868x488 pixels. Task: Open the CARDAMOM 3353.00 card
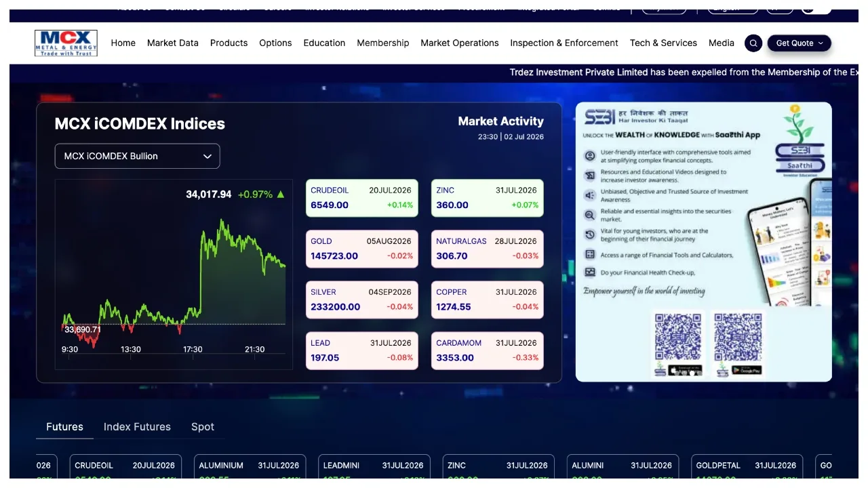[x=488, y=350]
